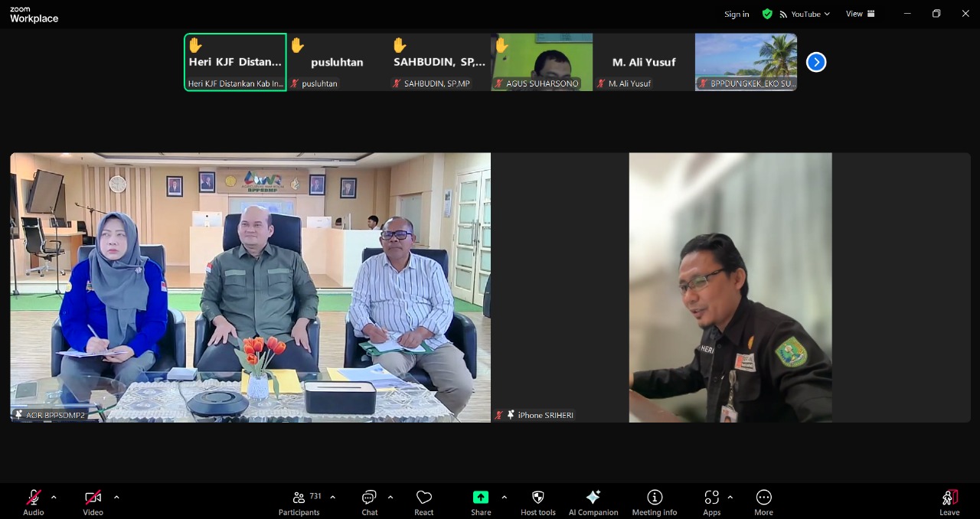This screenshot has width=980, height=519.
Task: Show the Meeting Info details
Action: point(655,501)
